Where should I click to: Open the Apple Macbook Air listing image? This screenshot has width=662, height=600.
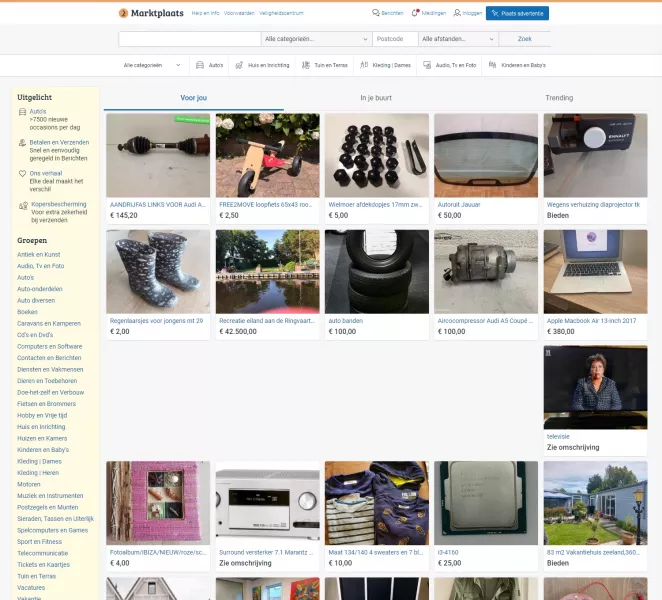click(x=595, y=271)
